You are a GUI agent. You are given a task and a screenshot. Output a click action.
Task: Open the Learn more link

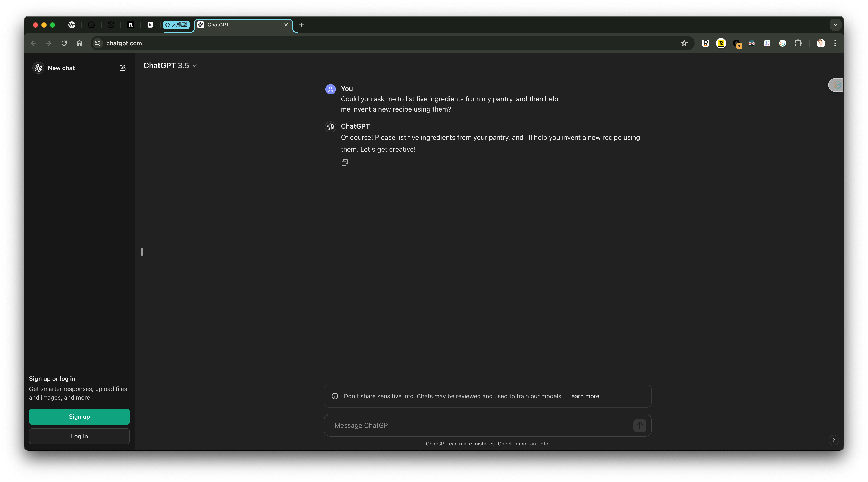pos(583,396)
